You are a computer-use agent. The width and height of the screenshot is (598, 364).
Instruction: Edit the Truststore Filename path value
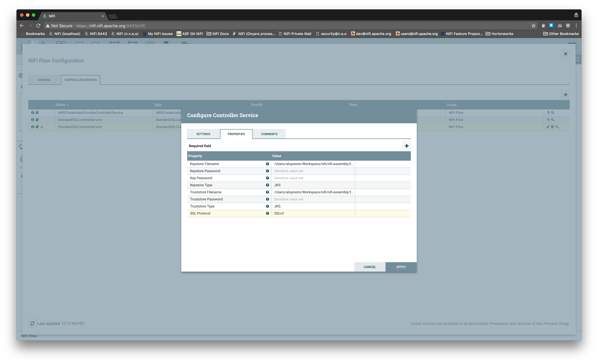tap(313, 192)
